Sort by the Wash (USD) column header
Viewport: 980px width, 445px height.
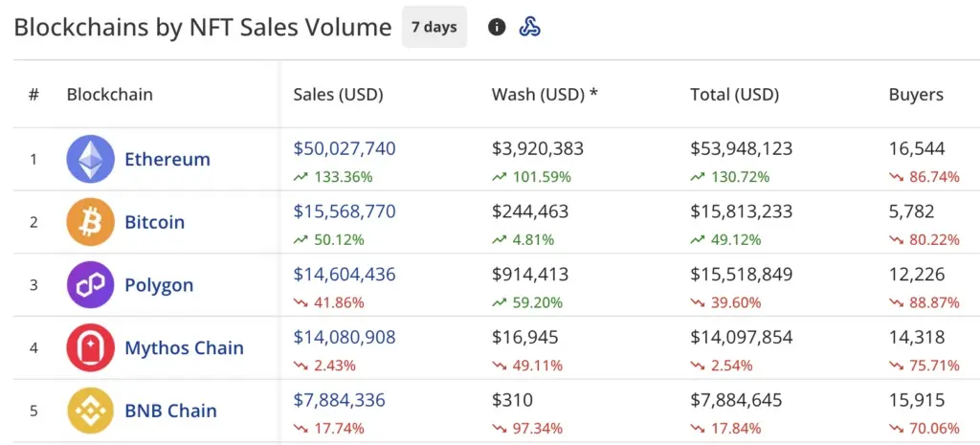pyautogui.click(x=545, y=95)
